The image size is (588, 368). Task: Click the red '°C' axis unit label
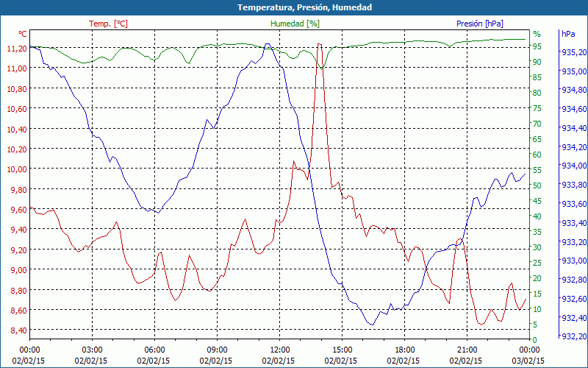[x=22, y=34]
